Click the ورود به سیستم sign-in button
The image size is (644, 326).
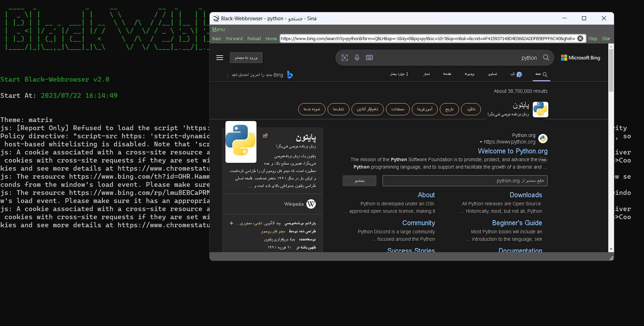[246, 58]
